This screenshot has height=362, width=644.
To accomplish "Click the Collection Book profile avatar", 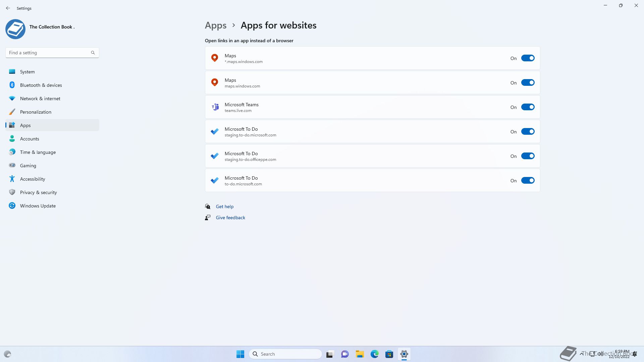I will (15, 29).
